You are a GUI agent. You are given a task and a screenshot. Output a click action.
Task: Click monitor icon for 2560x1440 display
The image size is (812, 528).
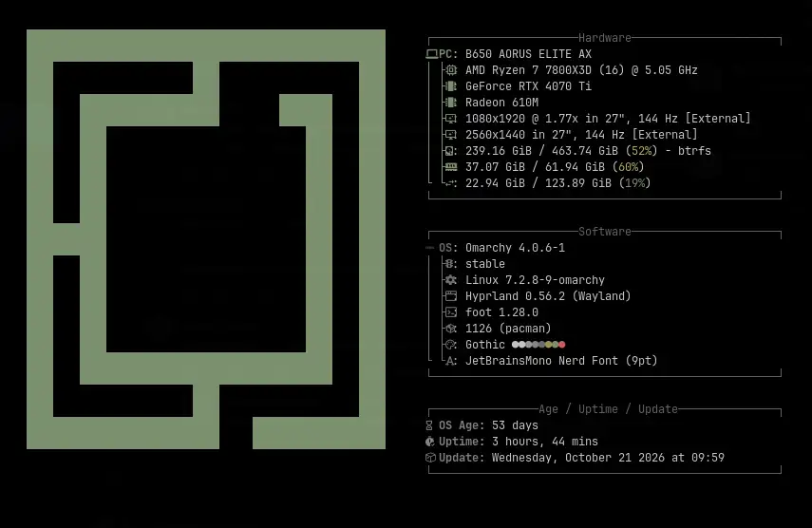(x=451, y=135)
